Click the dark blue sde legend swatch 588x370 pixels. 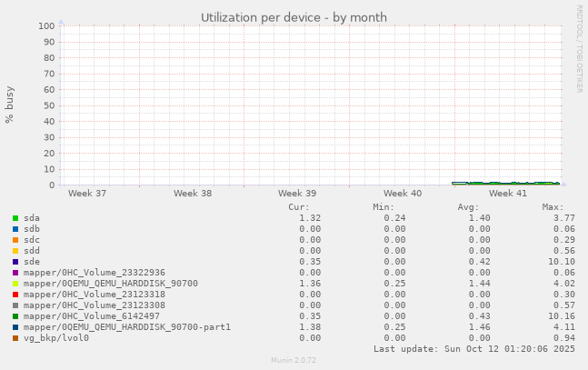tap(15, 262)
